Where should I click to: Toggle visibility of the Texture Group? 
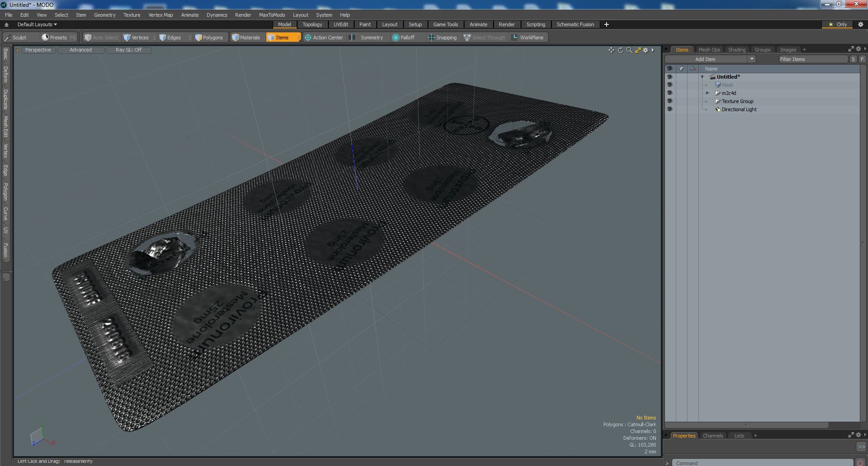click(x=669, y=101)
